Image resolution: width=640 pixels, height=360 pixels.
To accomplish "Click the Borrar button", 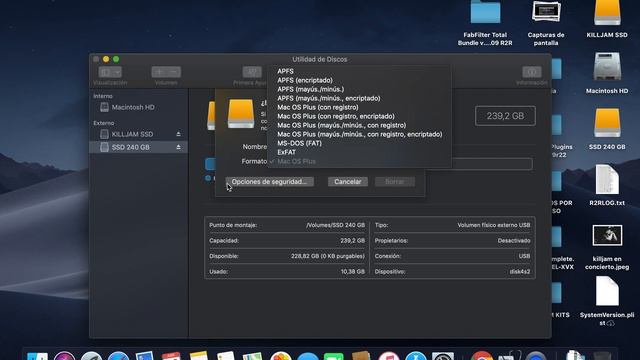I will point(395,182).
